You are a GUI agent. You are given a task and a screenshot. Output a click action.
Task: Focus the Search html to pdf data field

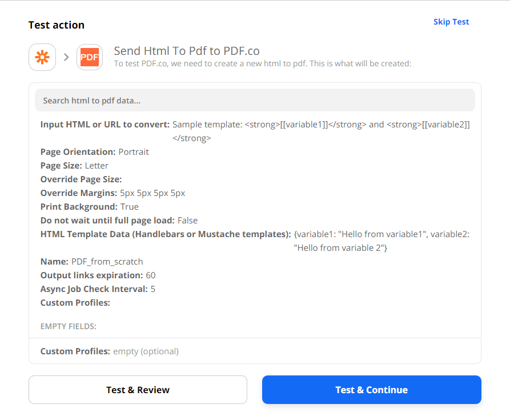[x=255, y=101]
